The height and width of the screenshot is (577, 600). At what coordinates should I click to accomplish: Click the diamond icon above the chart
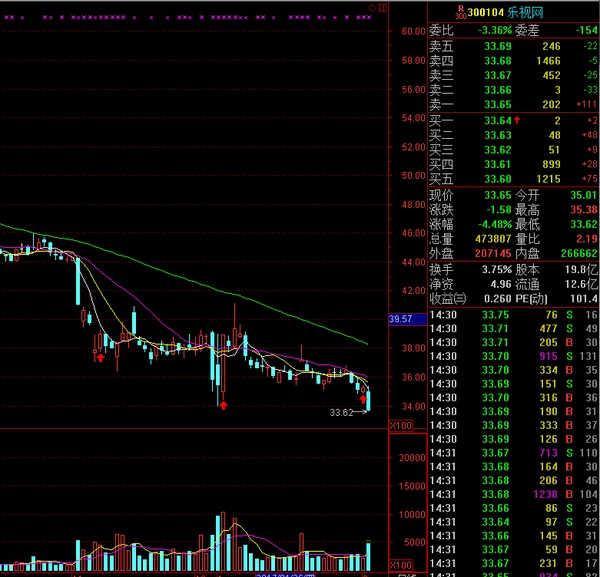tap(372, 8)
